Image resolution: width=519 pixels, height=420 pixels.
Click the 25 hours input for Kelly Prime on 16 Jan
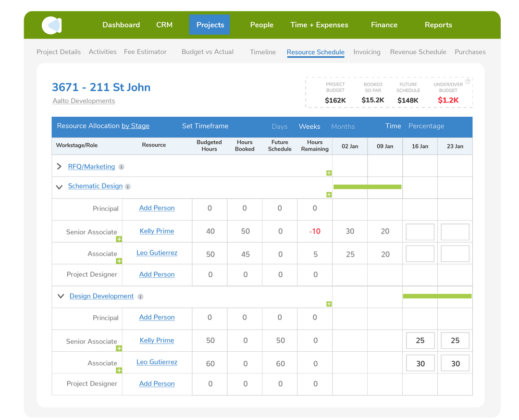pos(420,340)
